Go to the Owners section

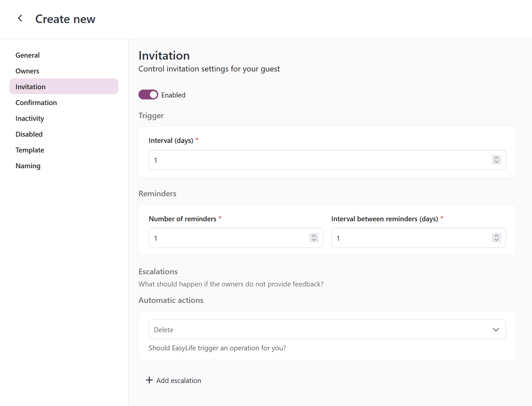coord(27,71)
